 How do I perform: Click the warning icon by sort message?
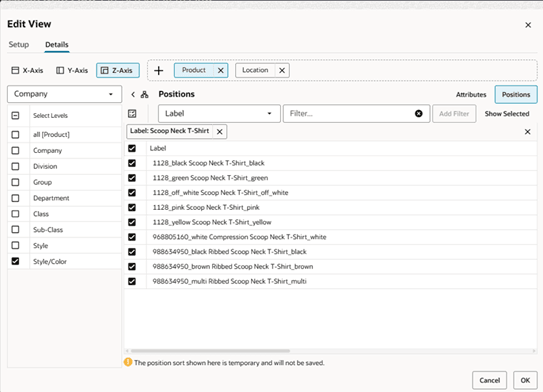(128, 362)
